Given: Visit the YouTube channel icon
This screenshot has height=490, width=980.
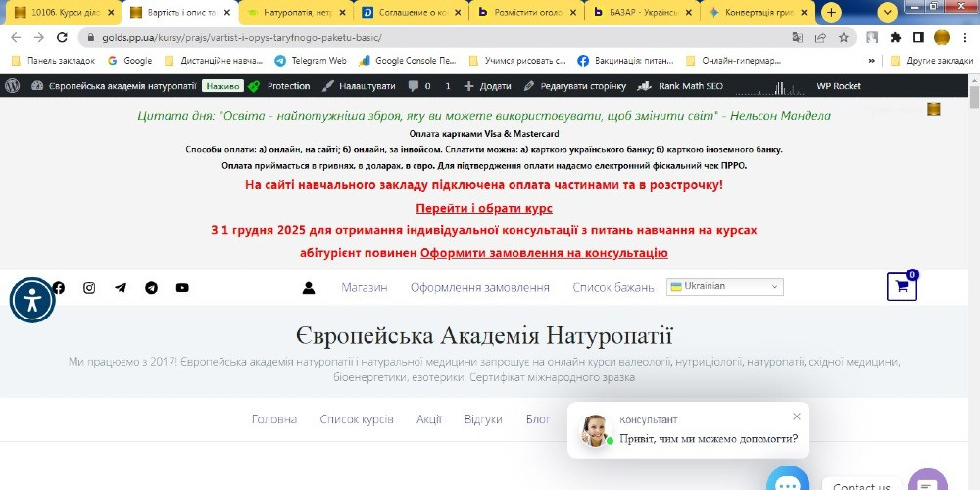Looking at the screenshot, I should pos(182,287).
